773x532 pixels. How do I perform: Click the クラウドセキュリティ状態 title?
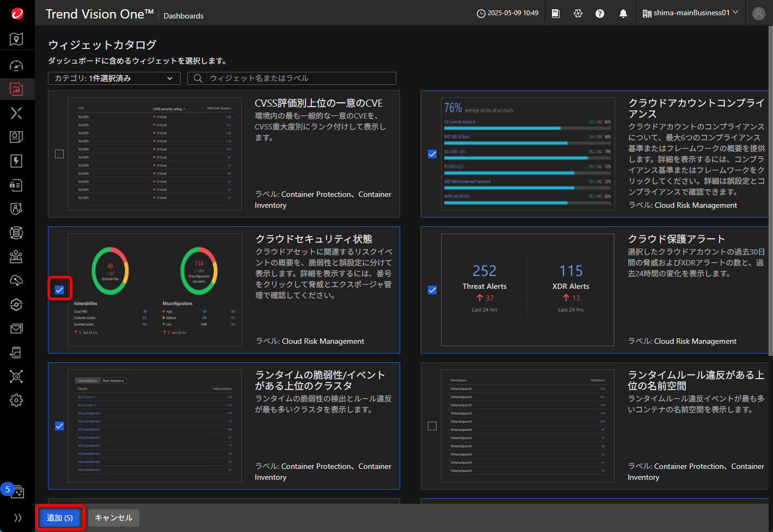314,239
